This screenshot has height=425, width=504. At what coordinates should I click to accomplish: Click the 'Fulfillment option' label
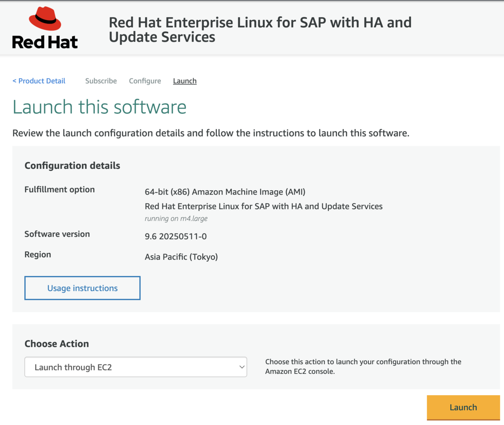(x=60, y=190)
